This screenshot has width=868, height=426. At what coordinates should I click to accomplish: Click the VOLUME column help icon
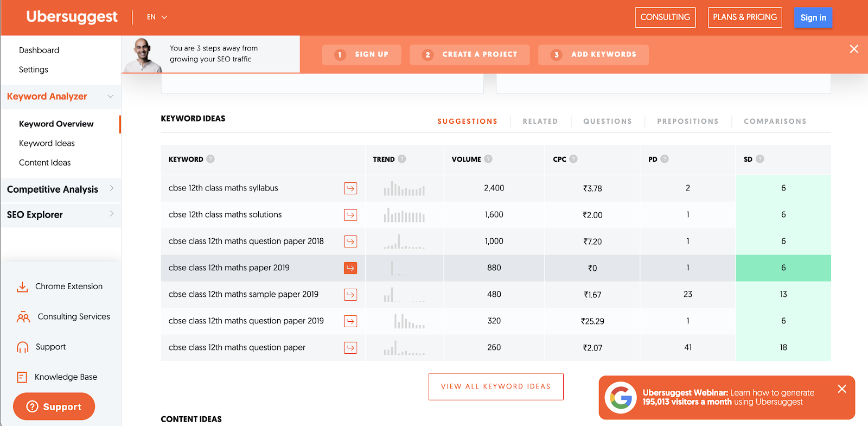click(x=488, y=159)
